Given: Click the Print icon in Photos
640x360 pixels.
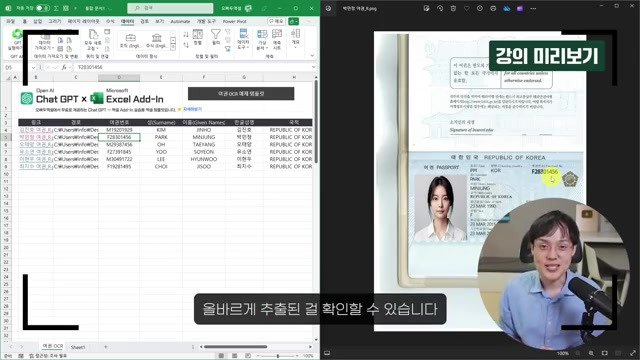Looking at the screenshot, I should (x=493, y=8).
